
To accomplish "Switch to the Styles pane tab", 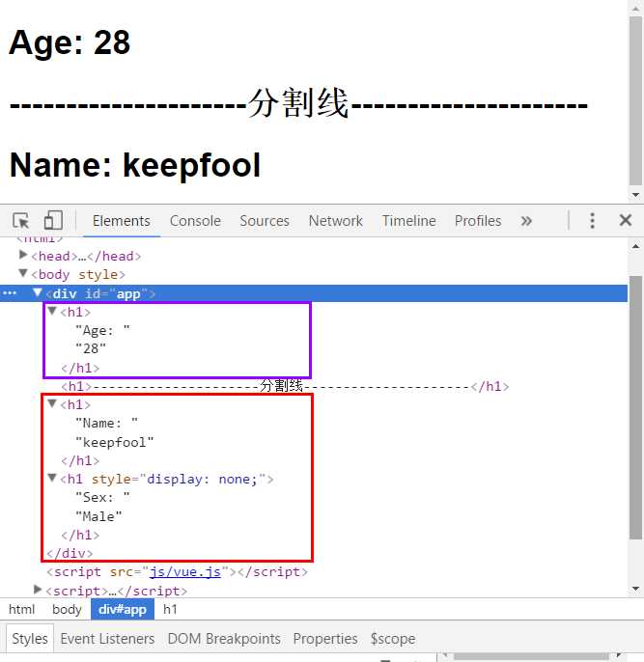I will (30, 639).
